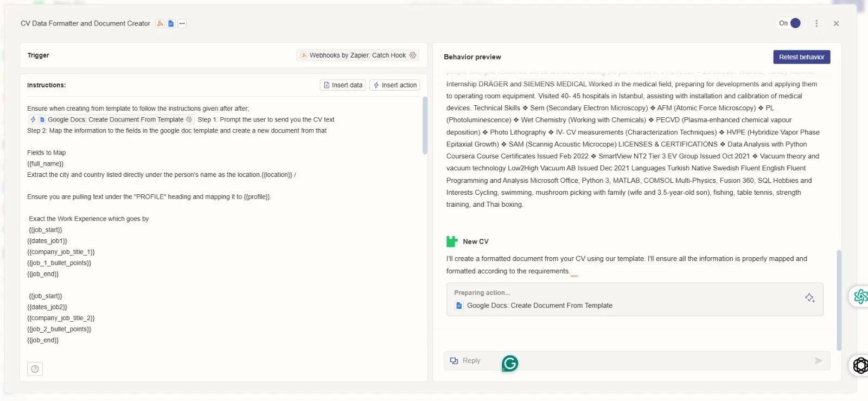This screenshot has height=401, width=868.
Task: Click the {{dates_job1}} placeholder text
Action: pos(47,241)
